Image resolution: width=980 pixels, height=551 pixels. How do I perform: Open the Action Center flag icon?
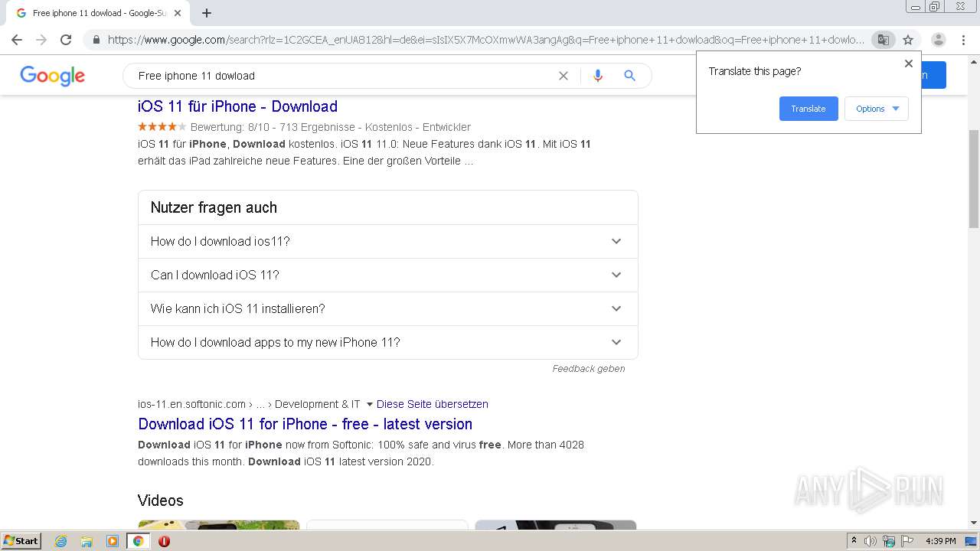tap(906, 541)
